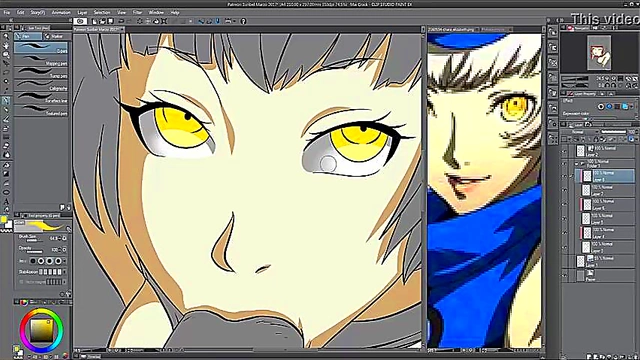Choose the Turnip pen brush preset
Image resolution: width=640 pixels, height=360 pixels.
(x=41, y=73)
